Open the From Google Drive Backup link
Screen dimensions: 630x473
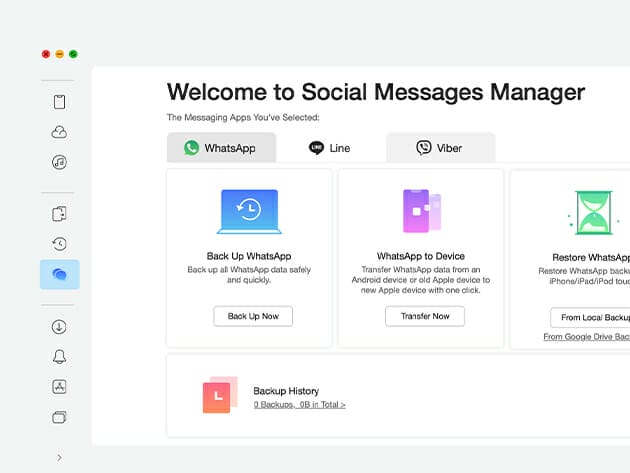pos(587,337)
